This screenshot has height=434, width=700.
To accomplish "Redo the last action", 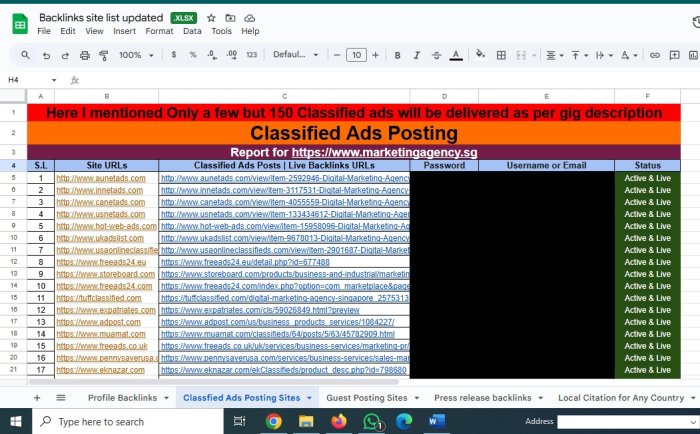I will click(x=65, y=55).
